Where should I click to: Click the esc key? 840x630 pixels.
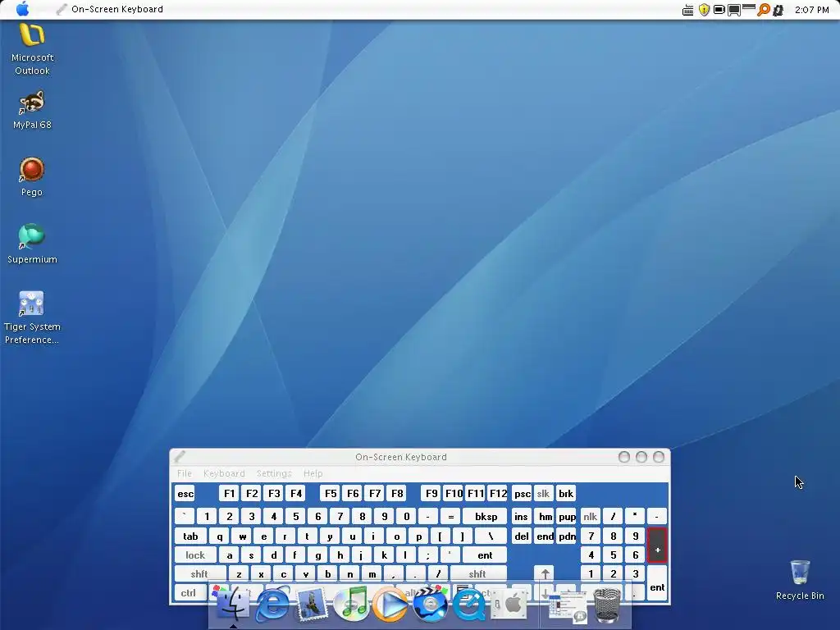coord(185,493)
